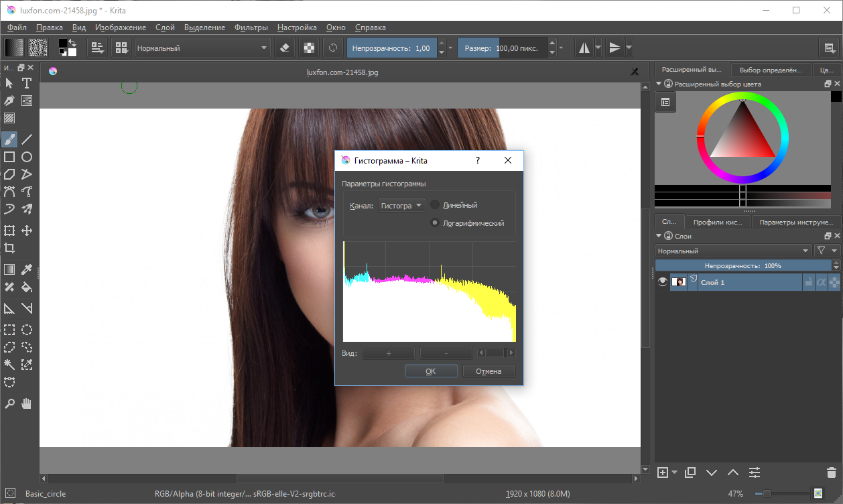Select the Rectangular Selection tool
The image size is (843, 504).
point(9,330)
